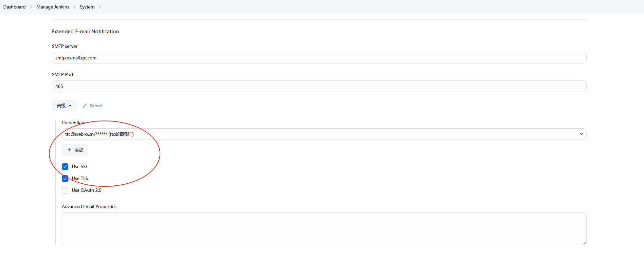Click the up chevron icon inside 高级
644x256 pixels.
pos(70,106)
